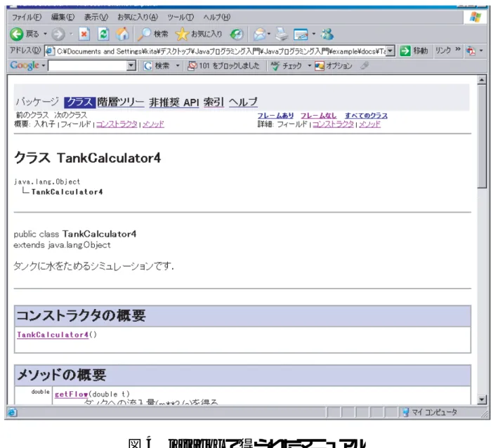
Task: Open Google search box dropdown arrow
Action: point(131,66)
